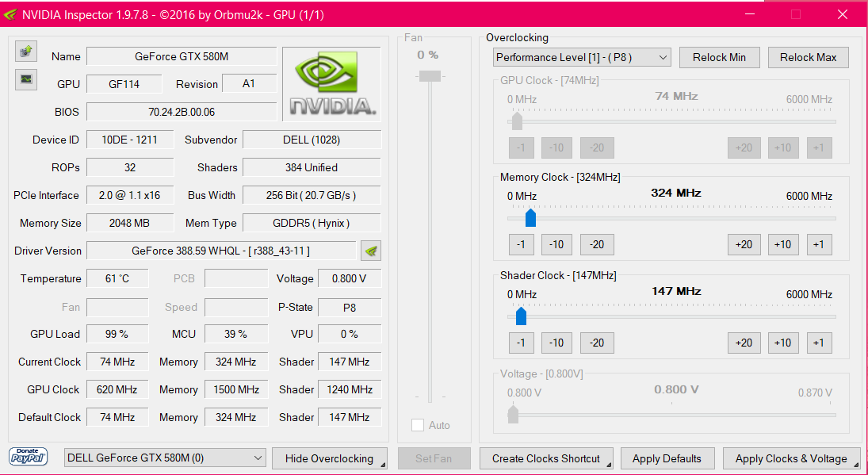Click the GPU Clock value 620 MHz
This screenshot has width=868, height=475.
pos(117,389)
